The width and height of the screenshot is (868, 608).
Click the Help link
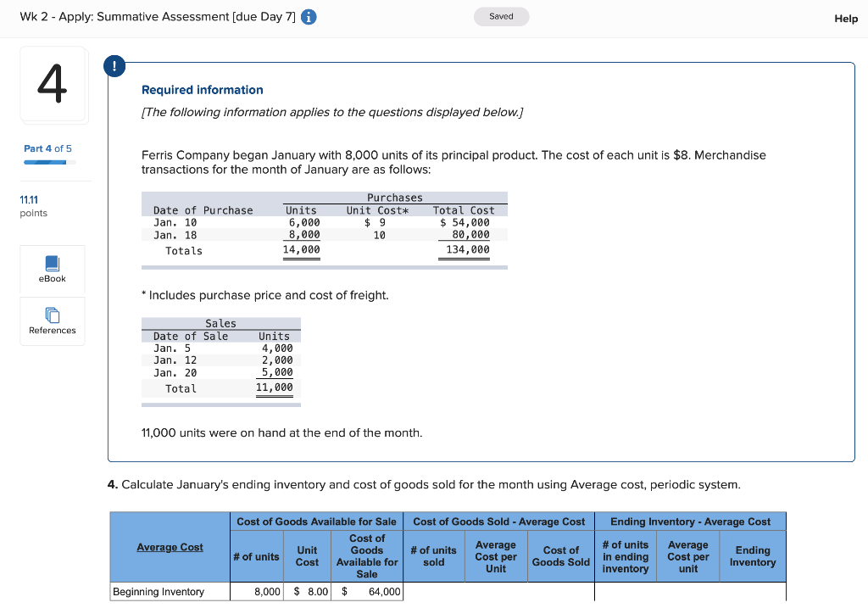click(845, 18)
